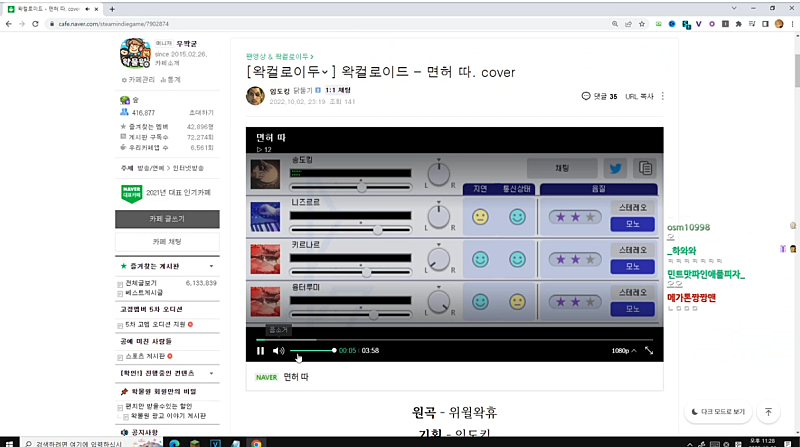800x447 pixels.
Task: Open the 전체글보기 board
Action: (x=141, y=283)
